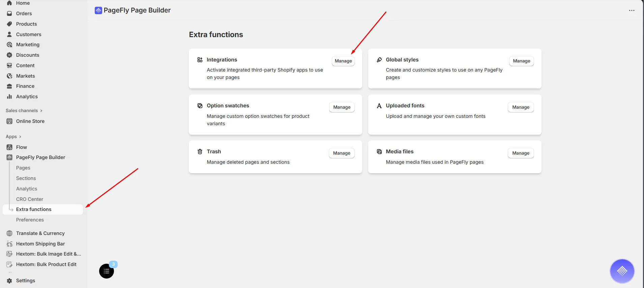Open the Analytics bar chart icon
644x288 pixels.
[x=9, y=97]
